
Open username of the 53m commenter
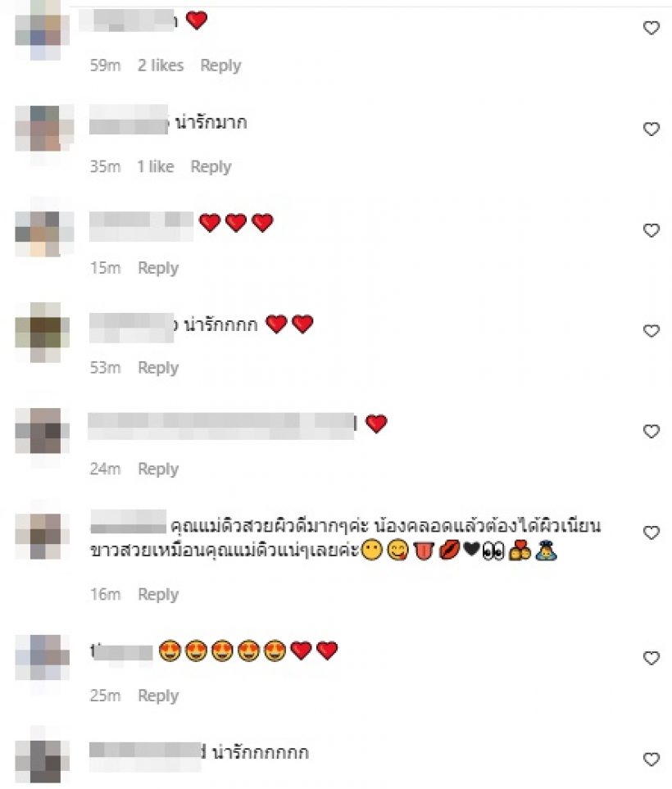(x=132, y=325)
